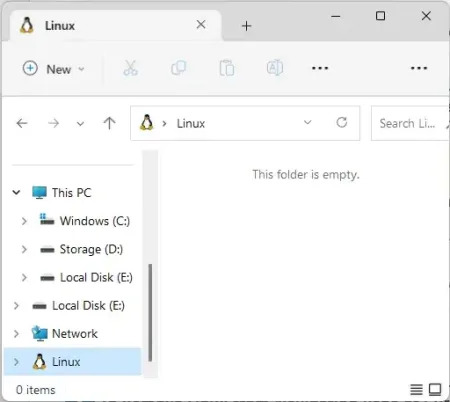Expand the Network node

[x=16, y=334]
